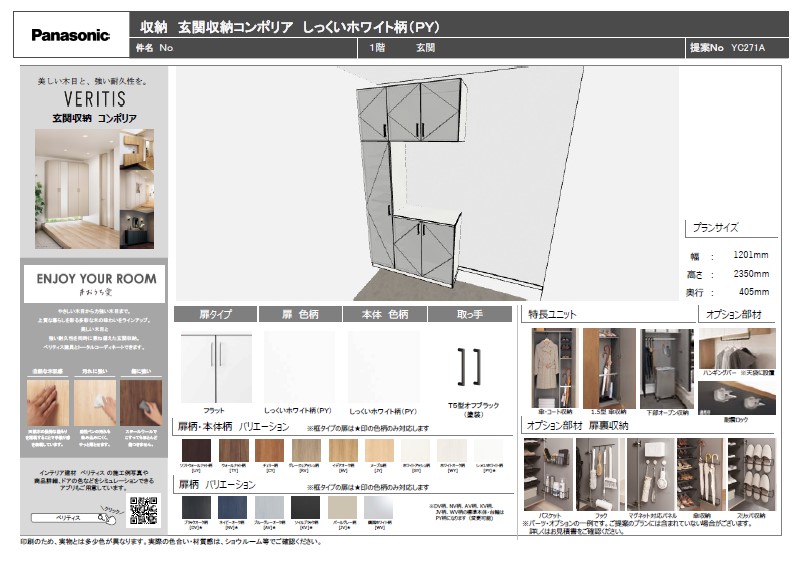Open the lower open storage photo
806x561 pixels.
pos(666,367)
